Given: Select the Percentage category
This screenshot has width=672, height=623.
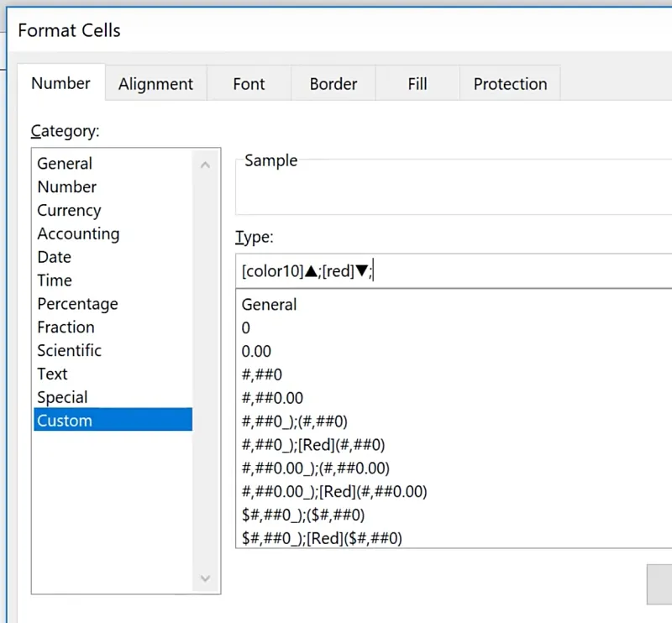Looking at the screenshot, I should point(77,304).
